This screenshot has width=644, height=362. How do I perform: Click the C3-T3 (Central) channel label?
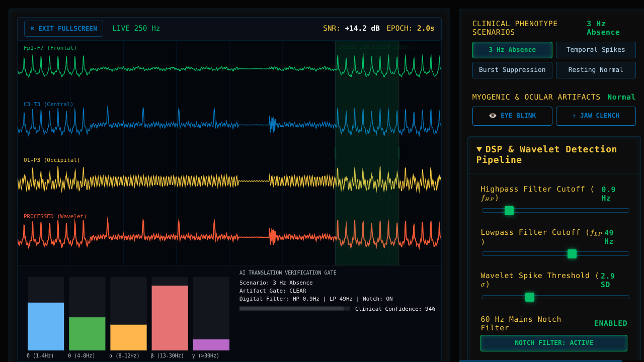48,105
